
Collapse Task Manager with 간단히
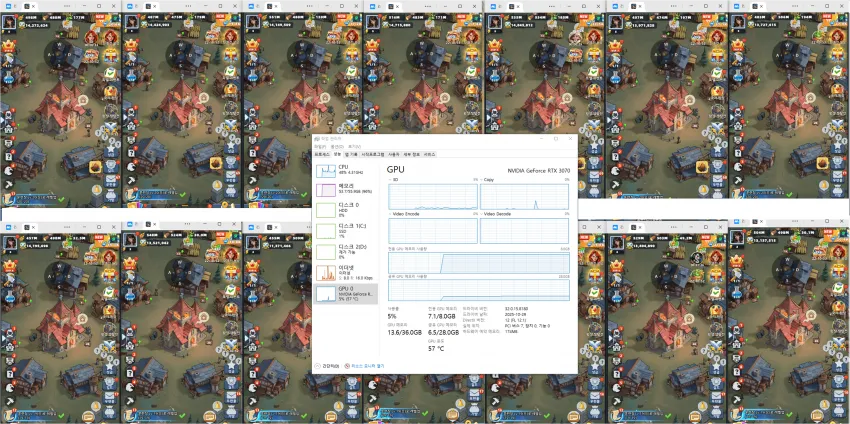[x=327, y=366]
